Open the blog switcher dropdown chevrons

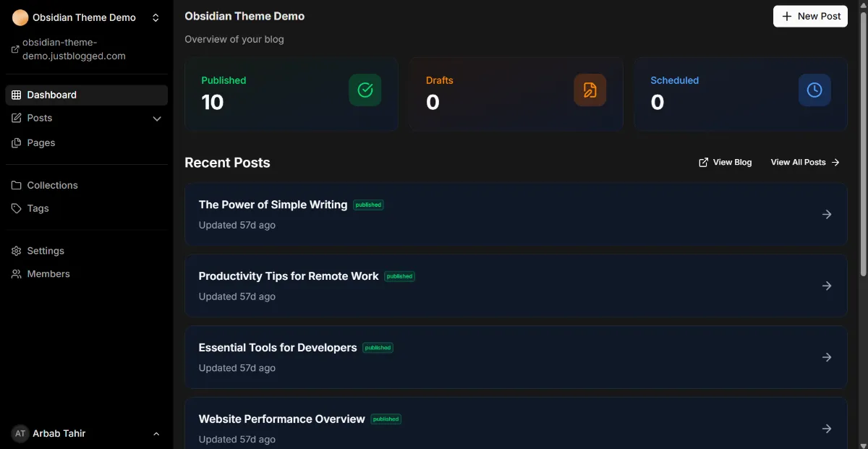[156, 17]
